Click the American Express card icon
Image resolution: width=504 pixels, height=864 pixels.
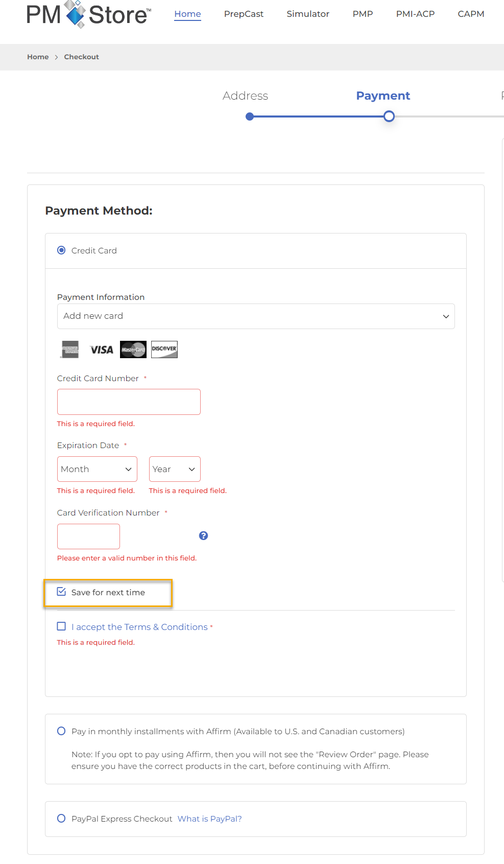point(70,349)
